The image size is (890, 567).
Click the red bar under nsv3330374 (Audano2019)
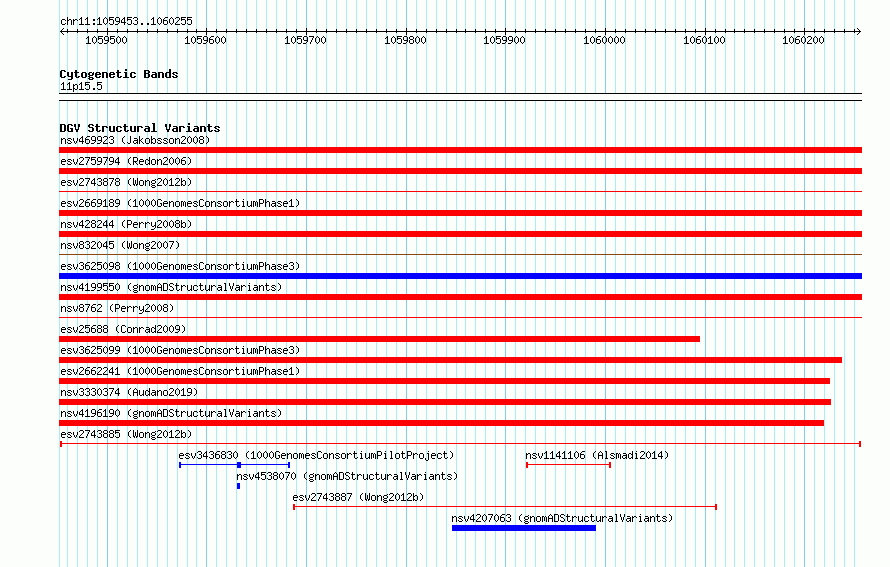click(x=445, y=402)
